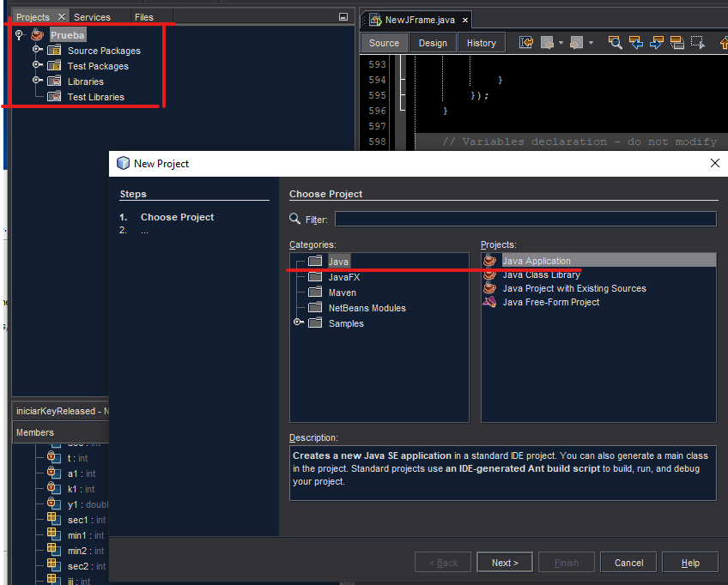Viewport: 728px width, 585px height.
Task: Select the JavaFX category
Action: pos(344,277)
